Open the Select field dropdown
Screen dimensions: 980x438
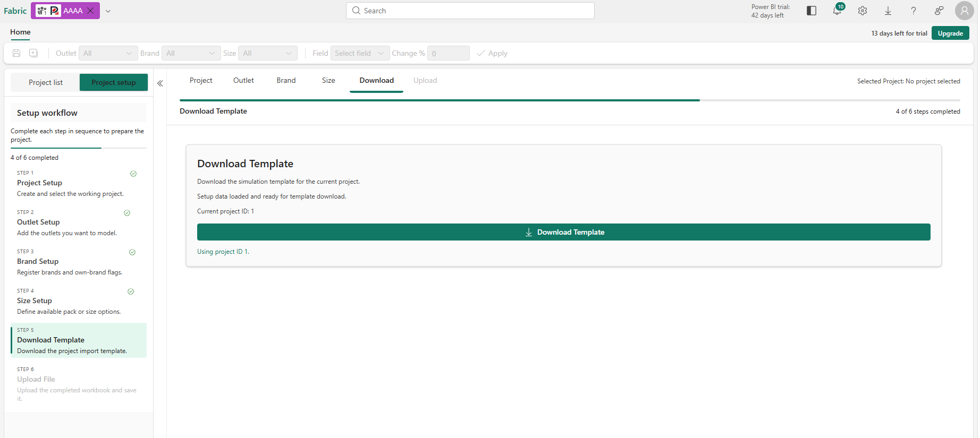tap(360, 53)
